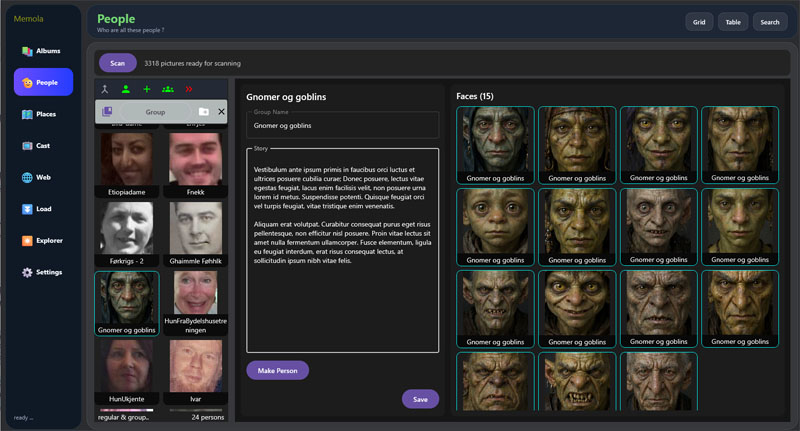Switch to Grid view
The width and height of the screenshot is (800, 431).
pos(699,22)
